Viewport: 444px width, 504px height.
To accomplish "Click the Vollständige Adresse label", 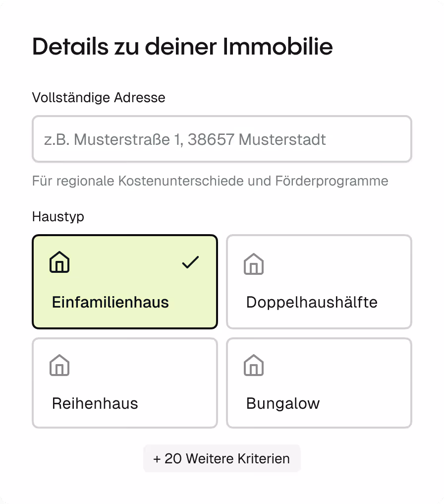I will tap(99, 98).
